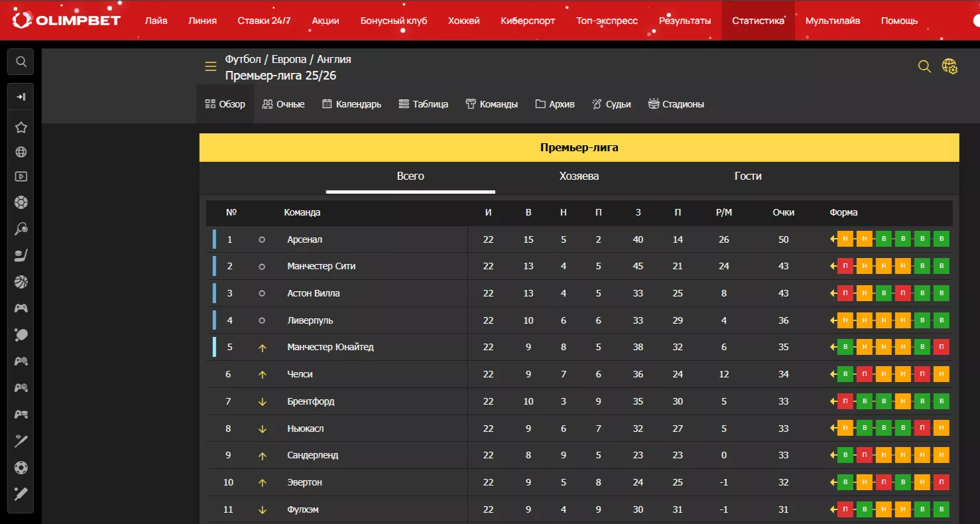
Task: Click the sidebar search magnifier
Action: [x=21, y=62]
